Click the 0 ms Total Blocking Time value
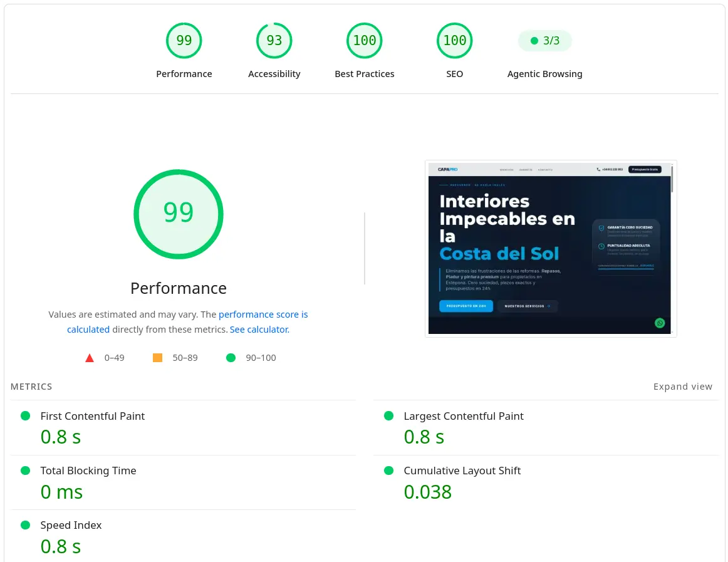 click(61, 492)
